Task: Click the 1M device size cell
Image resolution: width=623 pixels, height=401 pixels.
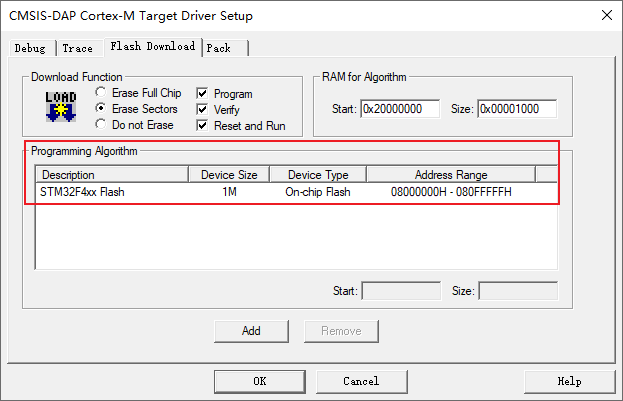Action: pyautogui.click(x=229, y=192)
